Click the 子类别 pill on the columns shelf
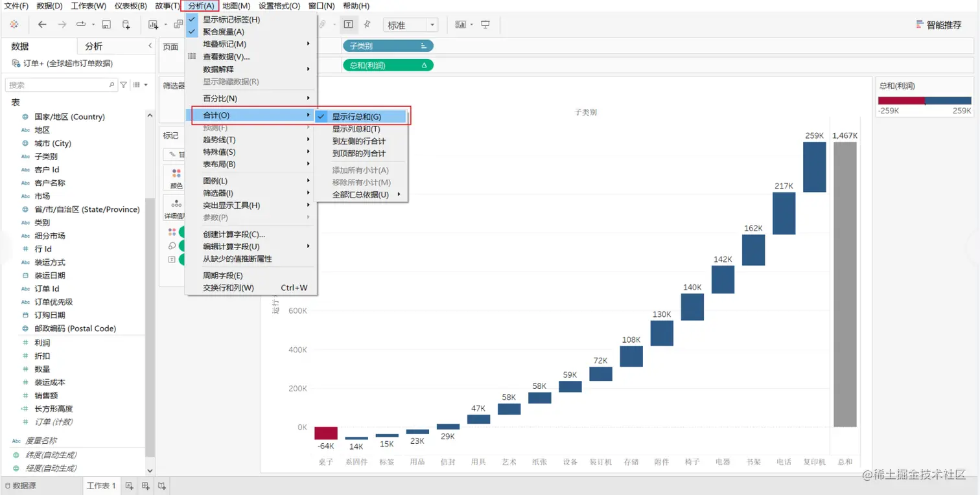Viewport: 980px width, 495px height. click(x=388, y=46)
